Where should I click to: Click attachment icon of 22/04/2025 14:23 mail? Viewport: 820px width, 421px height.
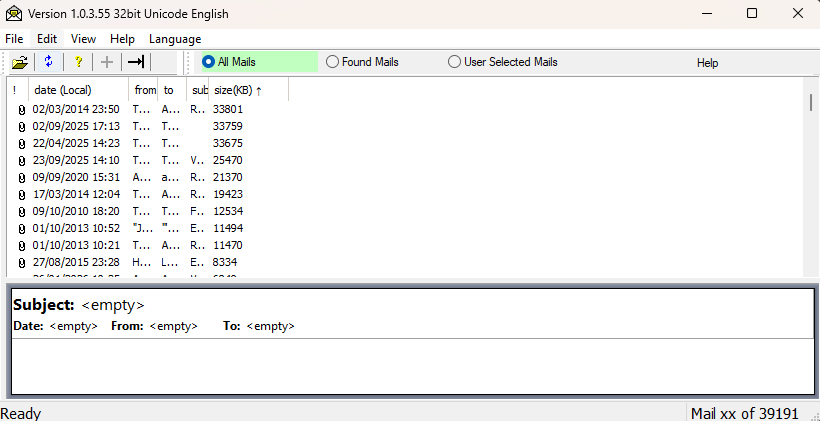(21, 144)
